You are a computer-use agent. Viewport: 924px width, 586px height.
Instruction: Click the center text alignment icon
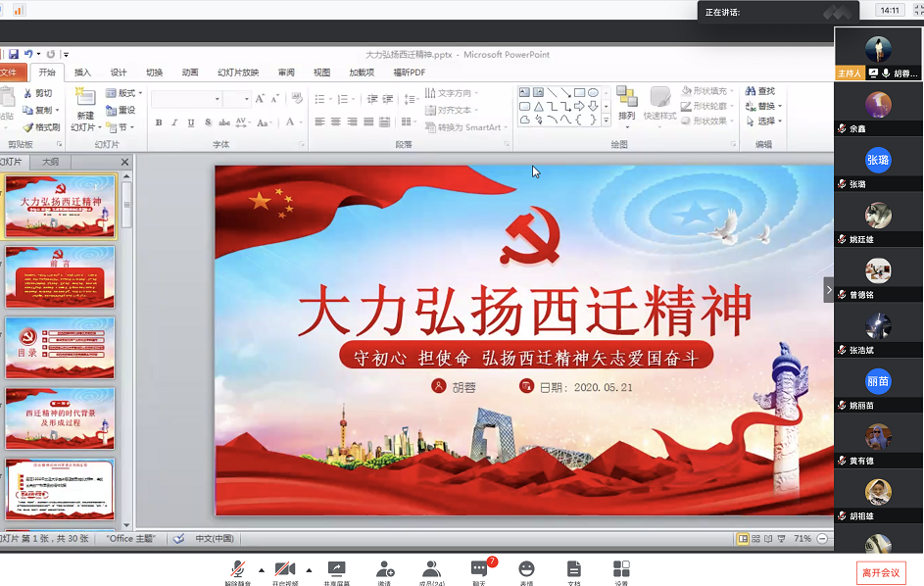[336, 122]
